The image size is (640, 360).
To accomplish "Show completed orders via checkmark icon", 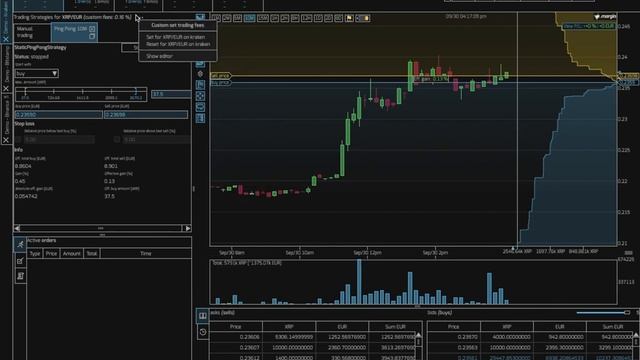I will (20, 260).
